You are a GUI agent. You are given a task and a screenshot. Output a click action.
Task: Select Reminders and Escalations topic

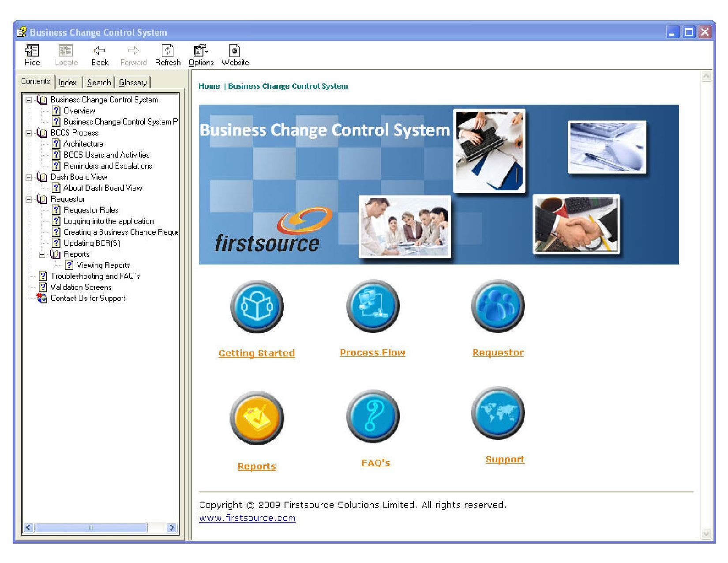point(108,166)
